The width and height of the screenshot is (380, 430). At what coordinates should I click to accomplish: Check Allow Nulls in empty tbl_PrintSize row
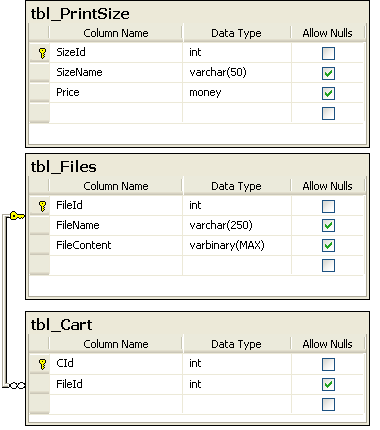(x=328, y=113)
